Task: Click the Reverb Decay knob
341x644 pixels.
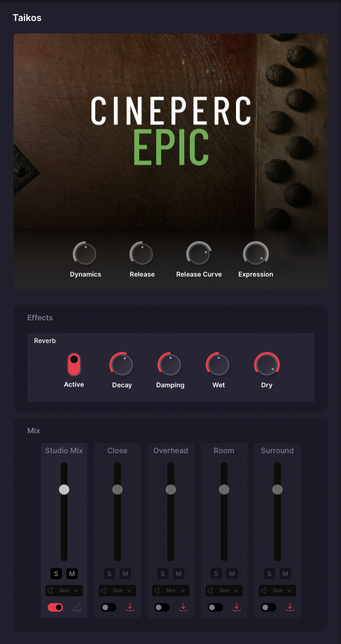Action: coord(122,365)
